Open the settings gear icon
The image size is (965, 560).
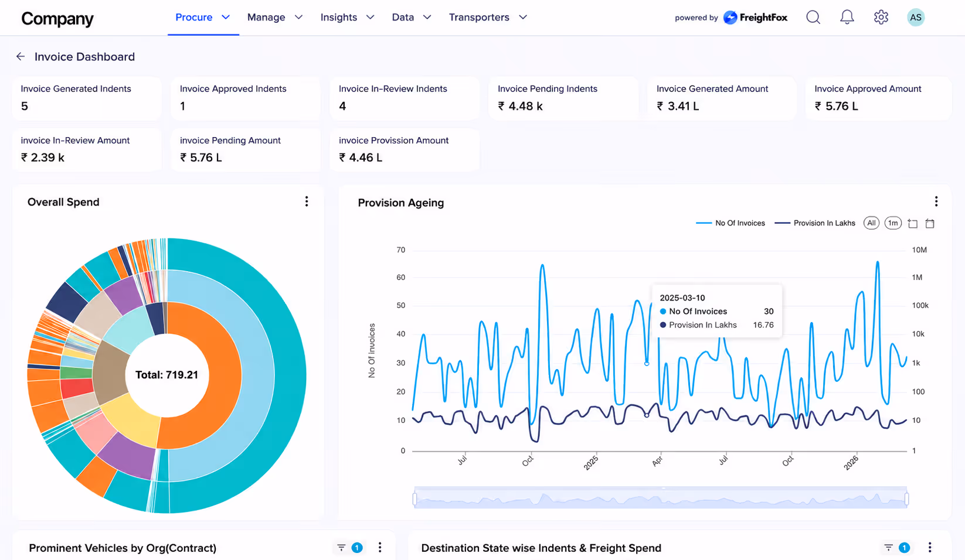[x=881, y=18]
